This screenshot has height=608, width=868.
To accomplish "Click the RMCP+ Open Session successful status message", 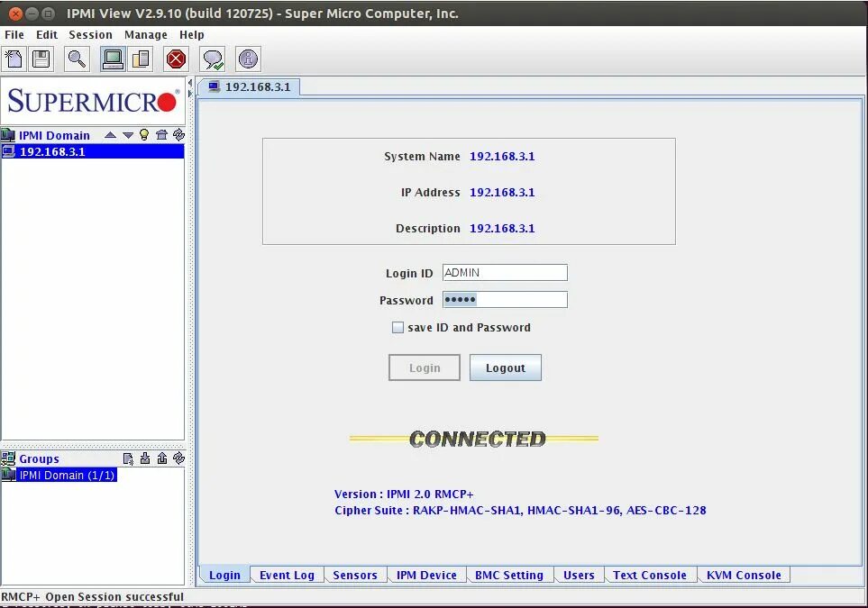I will tap(92, 597).
